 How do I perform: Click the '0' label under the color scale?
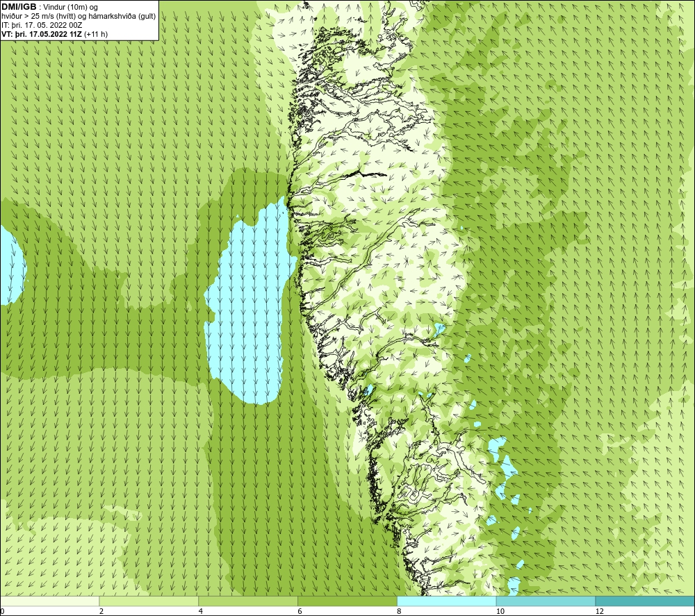click(x=2, y=611)
